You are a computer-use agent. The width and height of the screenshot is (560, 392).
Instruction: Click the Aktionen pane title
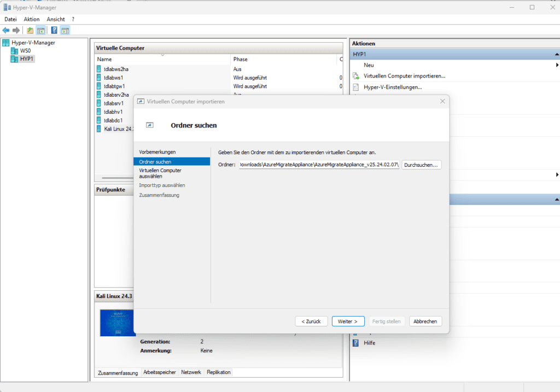[364, 44]
